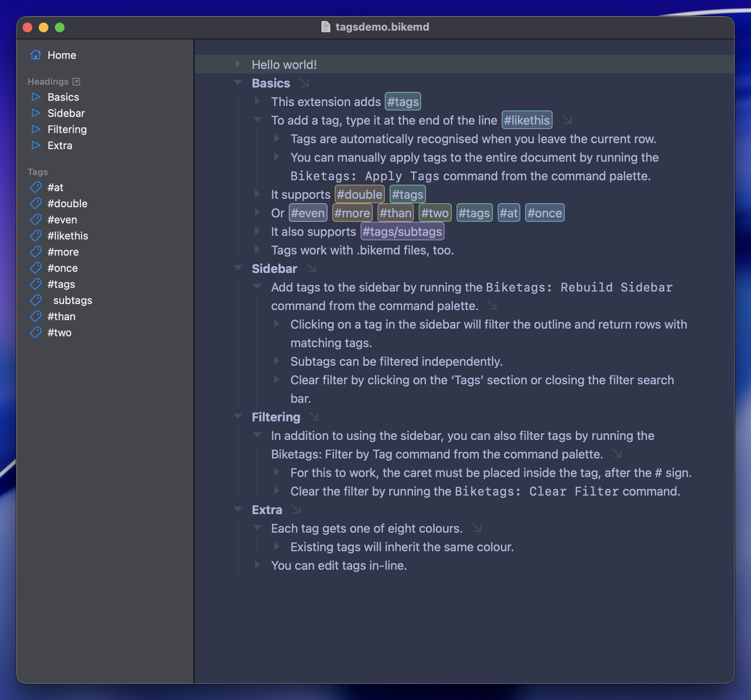Image resolution: width=751 pixels, height=700 pixels.
Task: Click the focus arrow after Filtering heading
Action: point(314,417)
